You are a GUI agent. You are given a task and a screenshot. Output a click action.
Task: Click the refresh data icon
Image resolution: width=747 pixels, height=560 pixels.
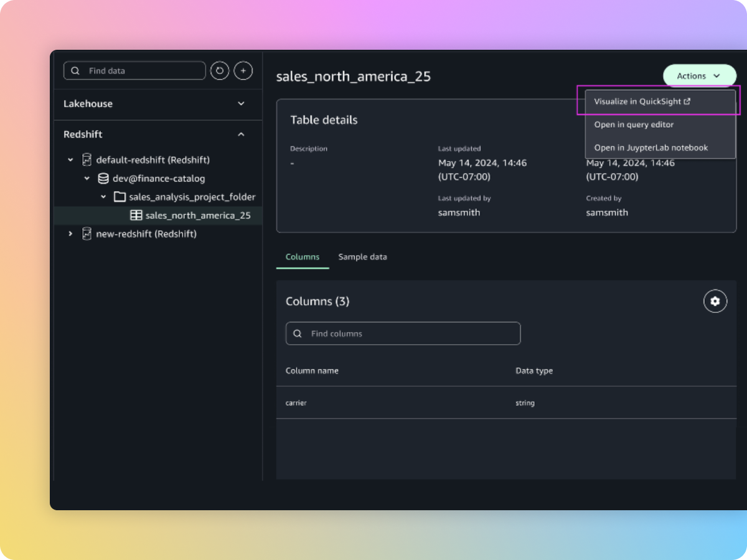pos(220,71)
